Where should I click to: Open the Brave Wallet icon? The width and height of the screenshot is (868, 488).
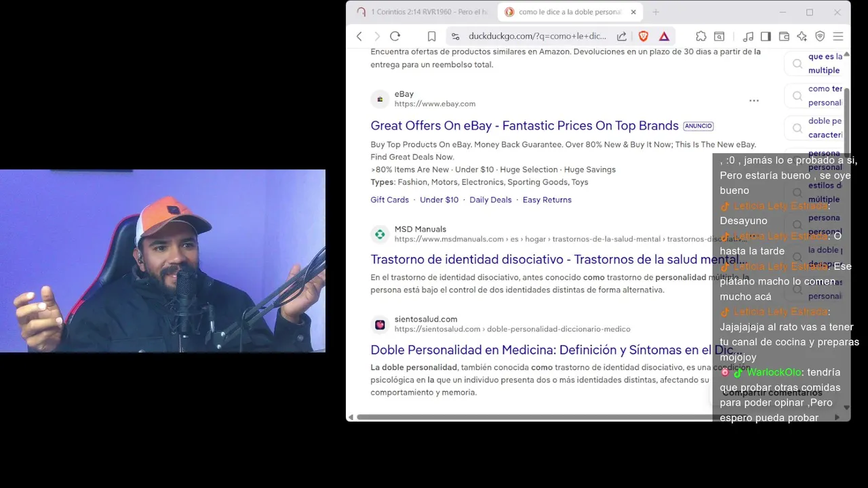pos(784,36)
